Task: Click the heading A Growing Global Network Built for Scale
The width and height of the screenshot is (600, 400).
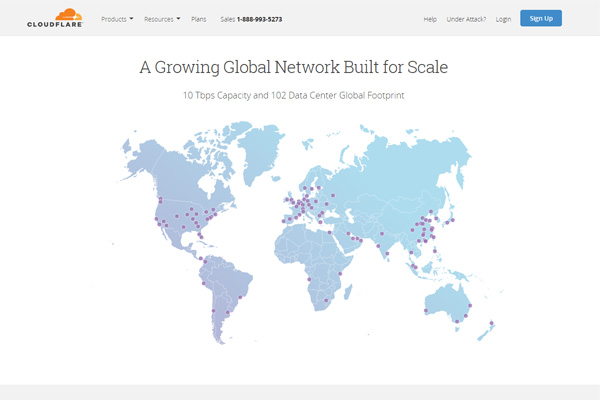Action: (293, 67)
